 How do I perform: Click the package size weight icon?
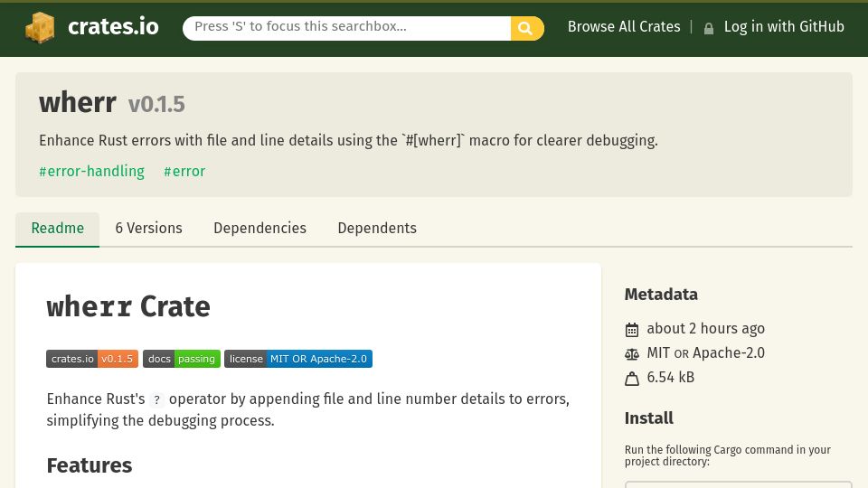632,379
